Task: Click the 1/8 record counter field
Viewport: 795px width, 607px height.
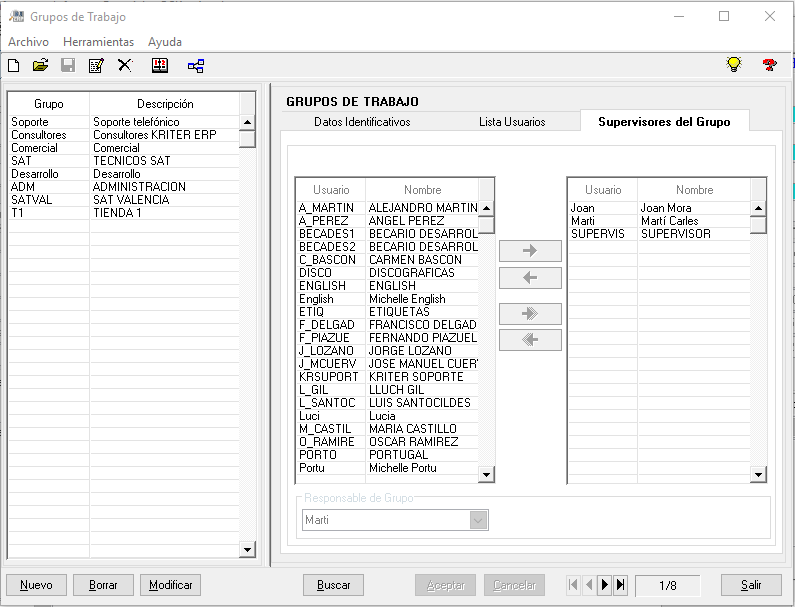Action: coord(668,585)
